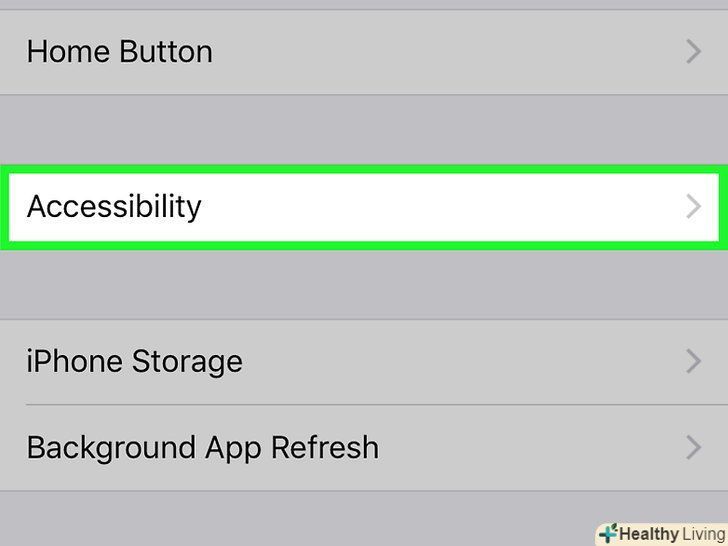Viewport: 728px width, 546px height.
Task: Tap the arrow next to iPhone Storage
Action: [694, 361]
